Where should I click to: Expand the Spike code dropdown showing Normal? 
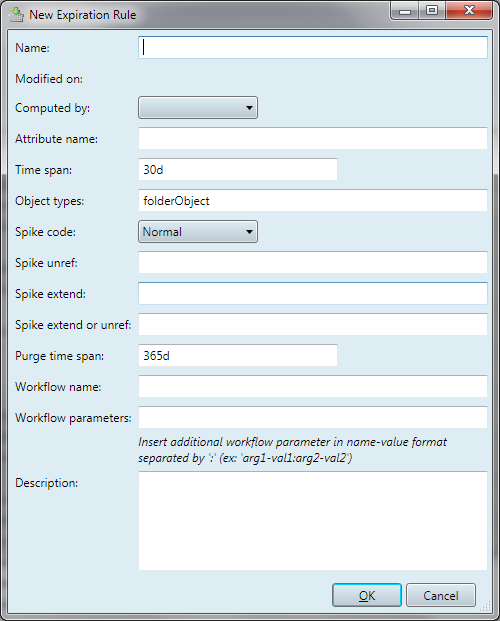198,232
